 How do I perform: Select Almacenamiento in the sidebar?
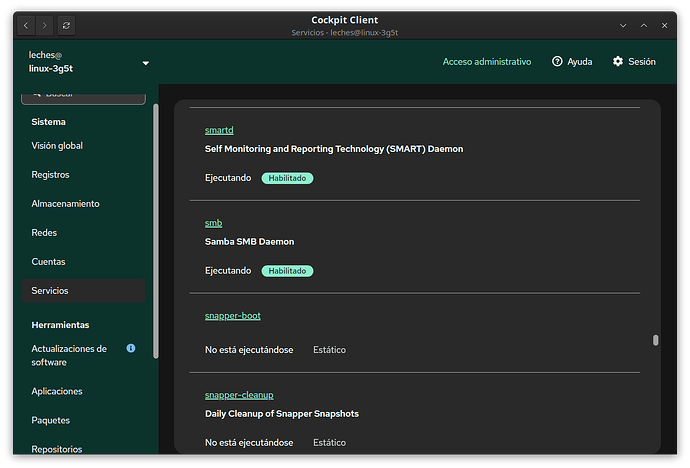(x=65, y=204)
